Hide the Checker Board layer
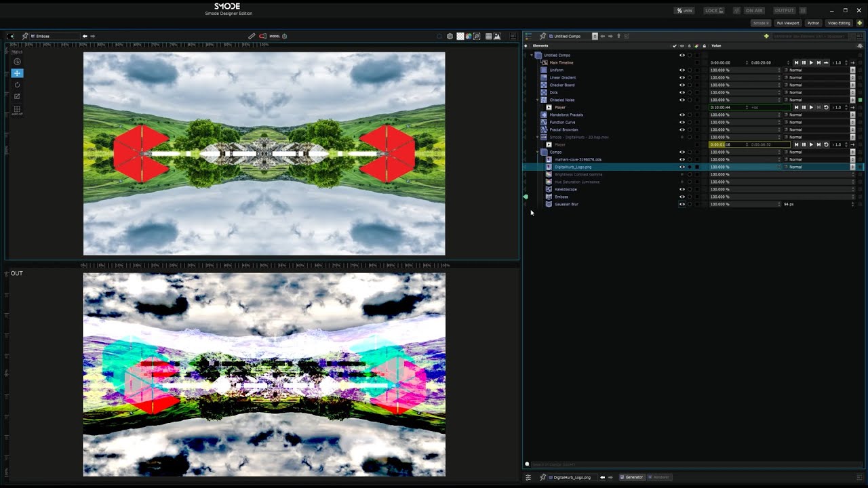This screenshot has height=488, width=868. point(682,85)
